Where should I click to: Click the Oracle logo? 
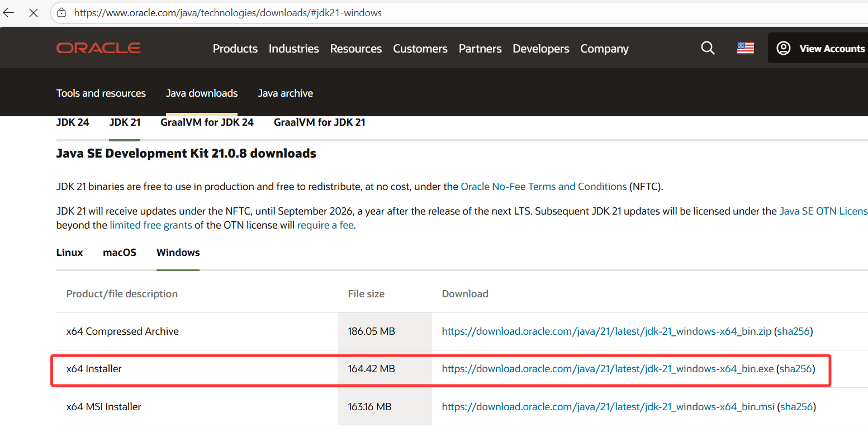tap(98, 48)
